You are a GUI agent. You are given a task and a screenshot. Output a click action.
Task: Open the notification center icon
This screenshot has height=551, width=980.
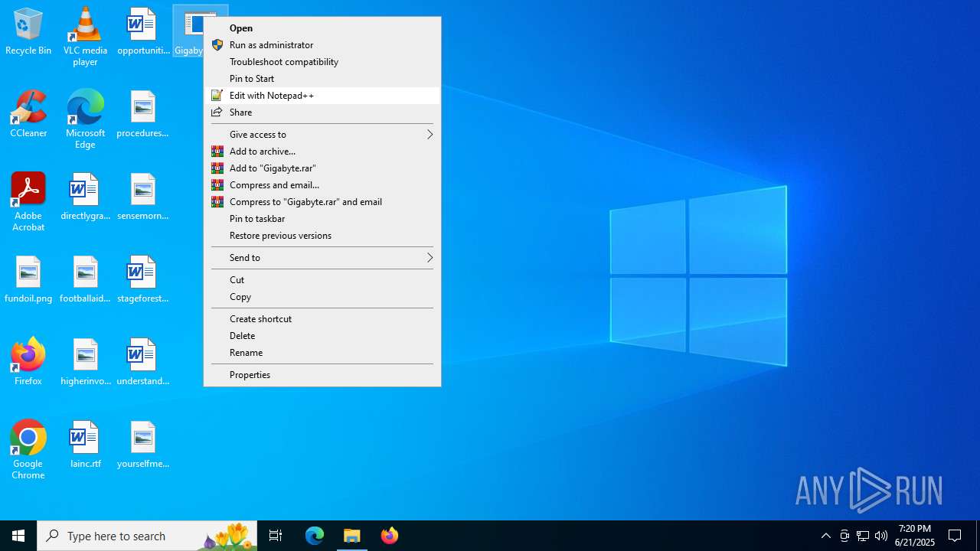coord(955,536)
